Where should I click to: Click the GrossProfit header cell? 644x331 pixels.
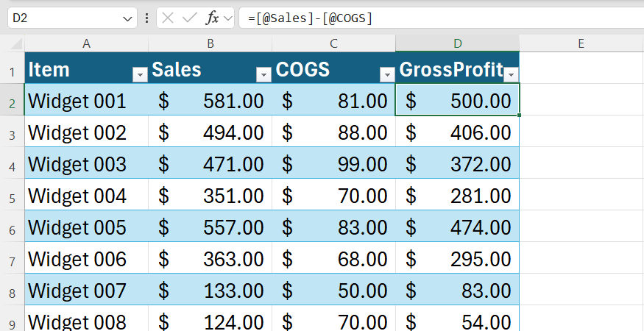tap(458, 68)
